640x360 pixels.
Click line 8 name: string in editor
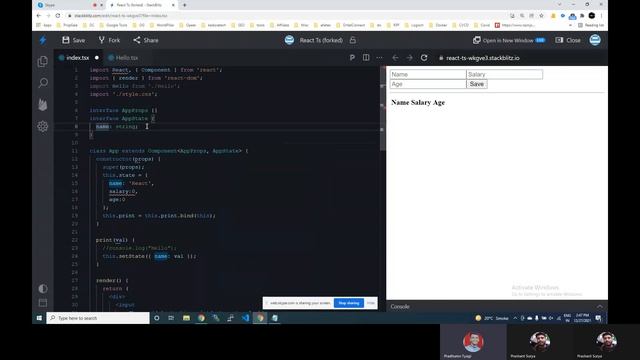(x=117, y=127)
